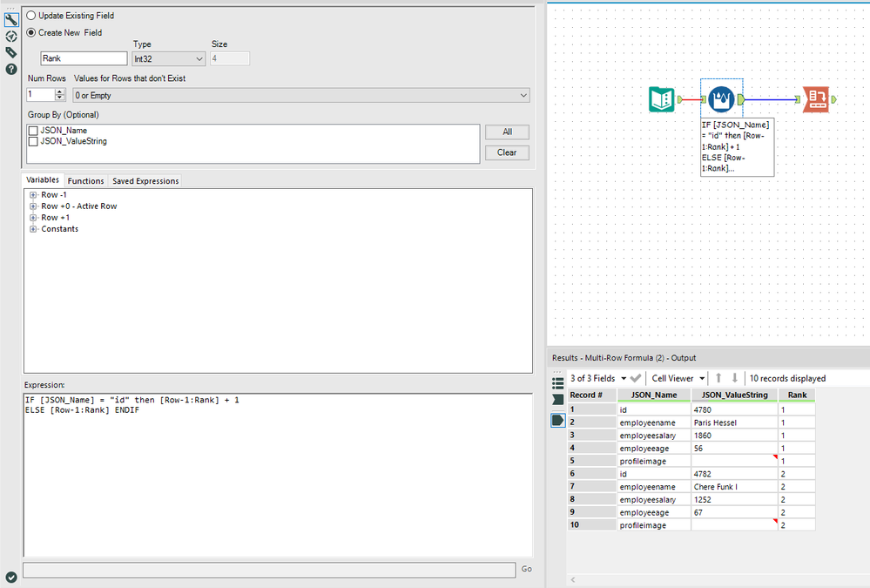
Task: Increase Num Rows with stepper up arrow
Action: point(60,91)
